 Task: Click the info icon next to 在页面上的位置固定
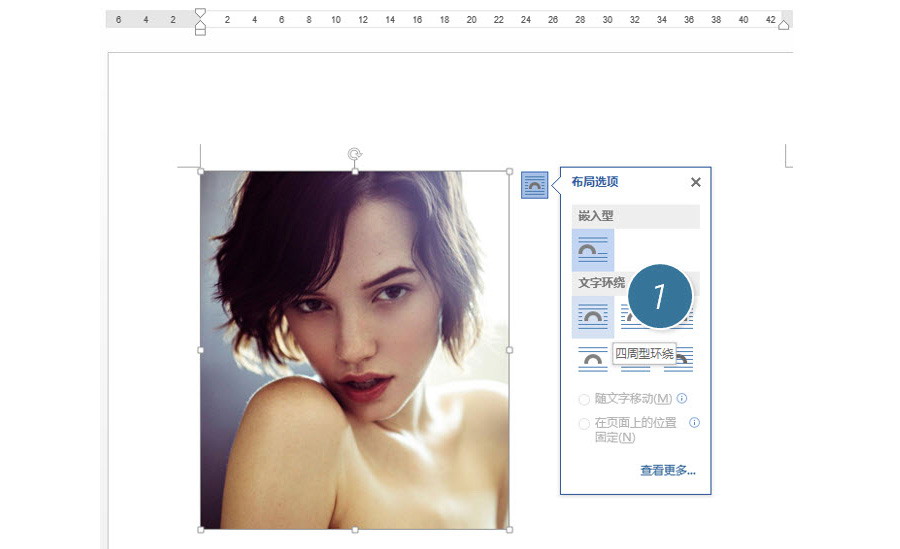pos(695,423)
